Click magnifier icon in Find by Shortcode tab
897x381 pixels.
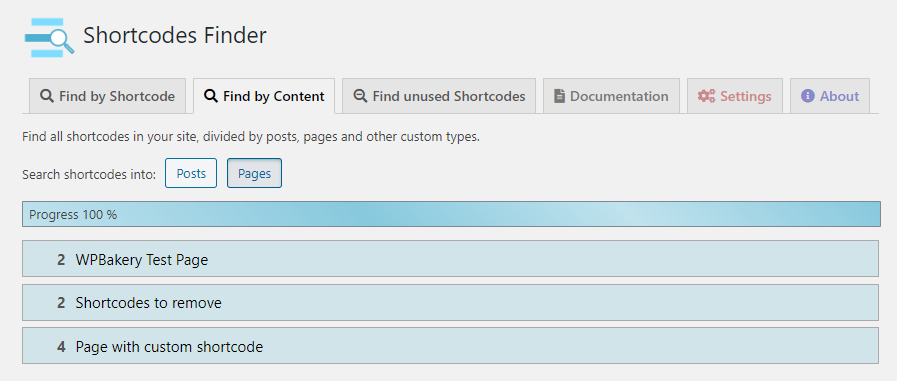point(47,96)
